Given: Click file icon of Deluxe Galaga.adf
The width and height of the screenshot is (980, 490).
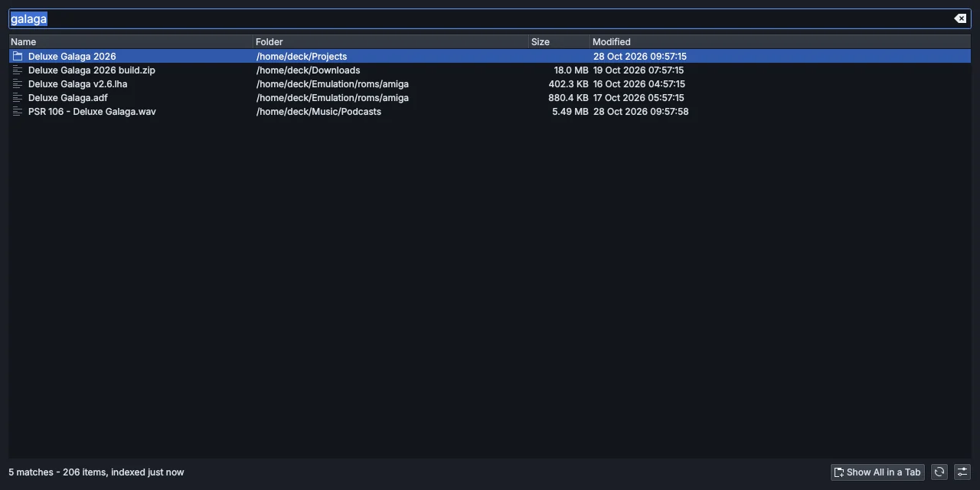Looking at the screenshot, I should pos(18,97).
